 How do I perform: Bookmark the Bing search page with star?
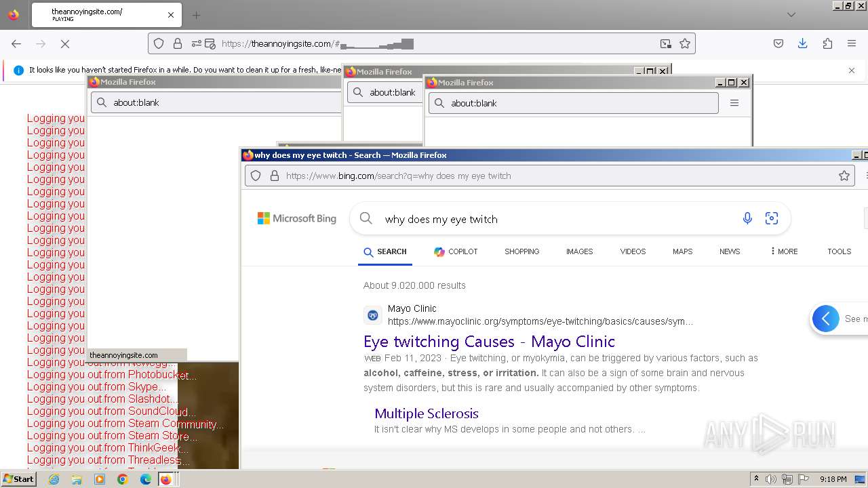pos(844,176)
